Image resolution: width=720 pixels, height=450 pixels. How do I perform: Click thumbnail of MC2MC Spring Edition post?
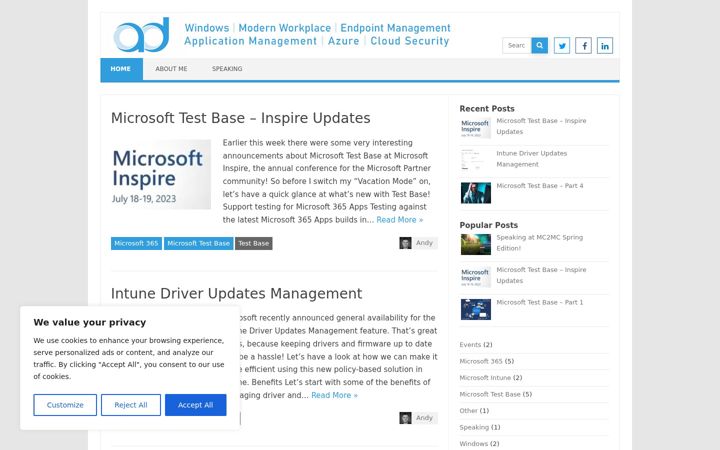(x=476, y=244)
